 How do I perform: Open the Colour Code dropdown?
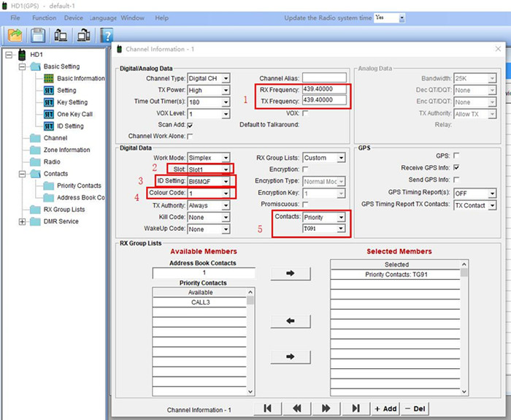pyautogui.click(x=226, y=194)
